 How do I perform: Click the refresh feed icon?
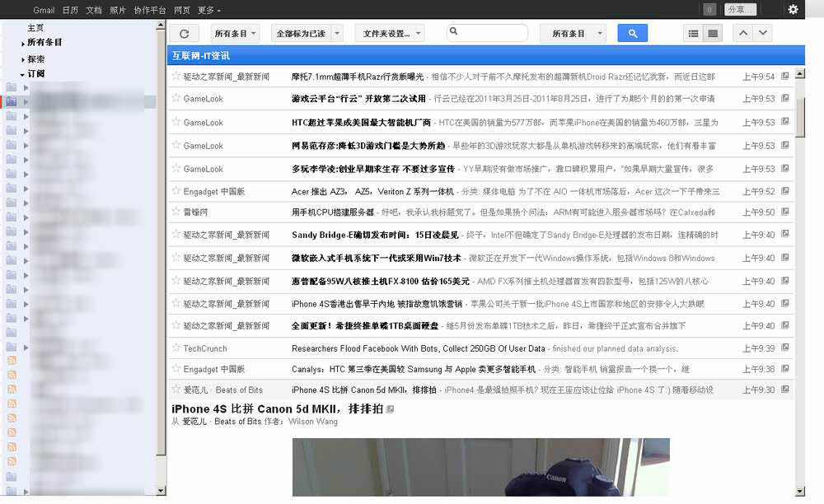pyautogui.click(x=184, y=33)
